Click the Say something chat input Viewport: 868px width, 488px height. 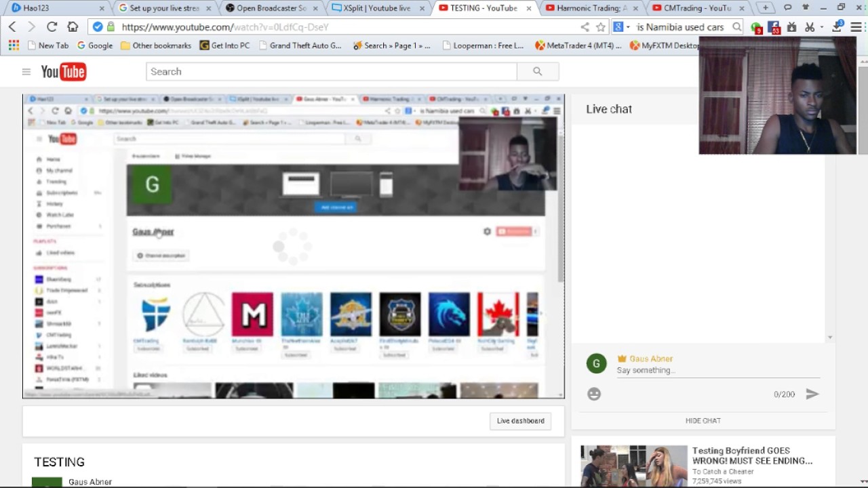click(717, 371)
